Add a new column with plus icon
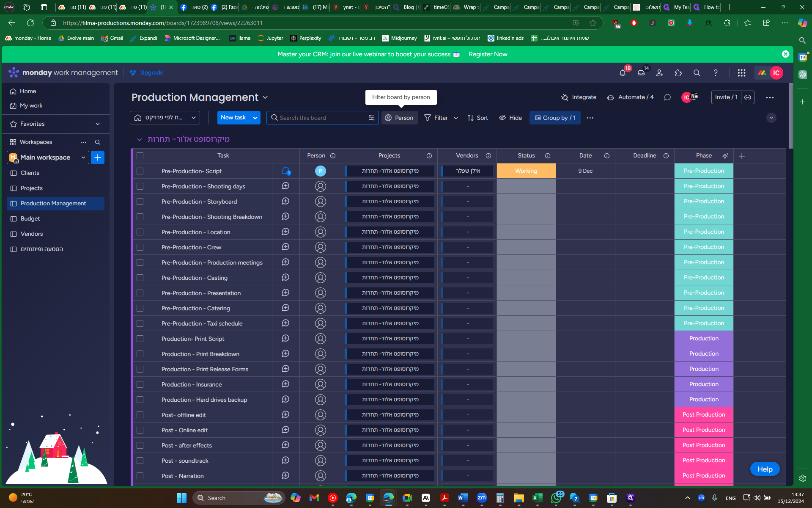The height and width of the screenshot is (508, 812). click(x=742, y=156)
